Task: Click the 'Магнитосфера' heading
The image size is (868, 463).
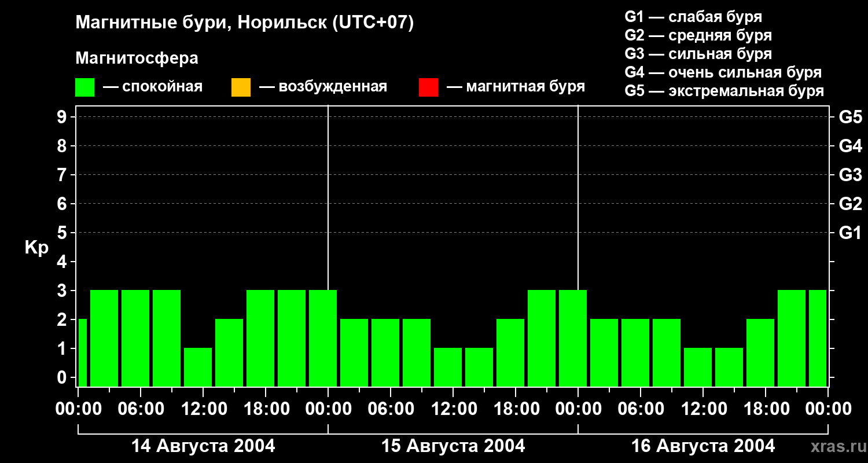Action: click(137, 58)
